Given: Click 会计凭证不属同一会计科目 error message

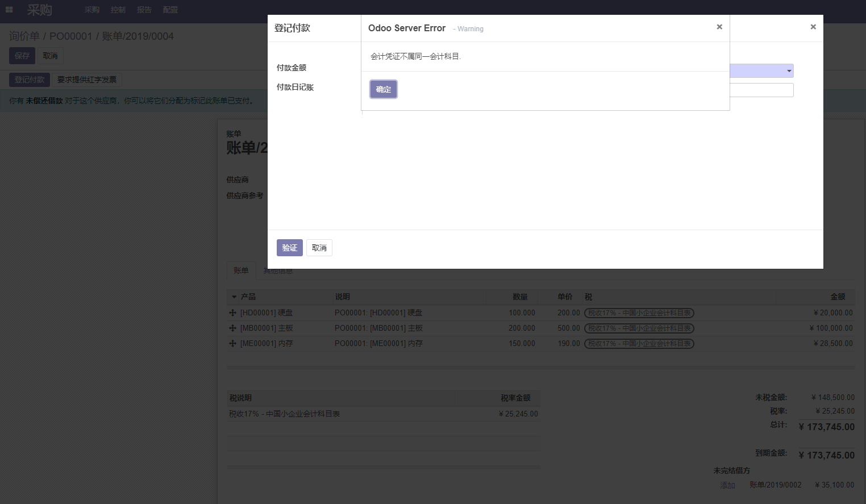Looking at the screenshot, I should click(415, 56).
